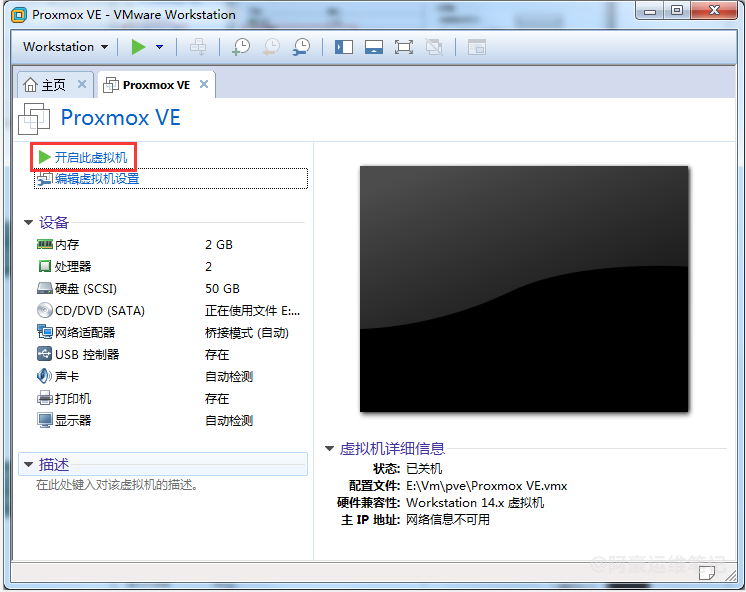This screenshot has height=592, width=746.
Task: Close the 主页 tab
Action: pos(82,84)
